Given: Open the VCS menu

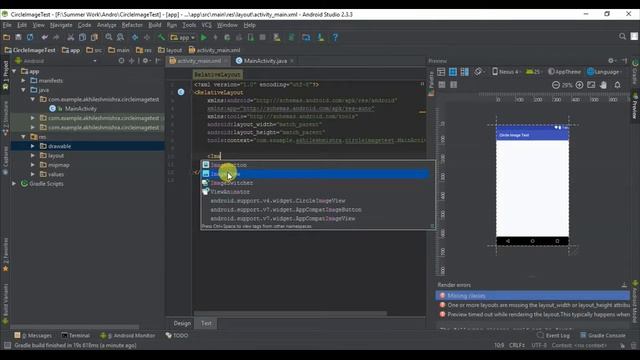Looking at the screenshot, I should click(x=207, y=25).
